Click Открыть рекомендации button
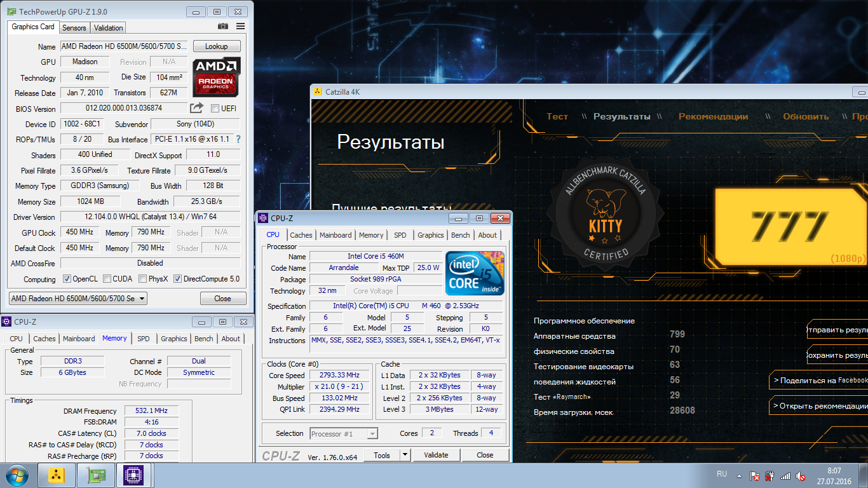Screen dimensions: 868x488 coord(818,406)
